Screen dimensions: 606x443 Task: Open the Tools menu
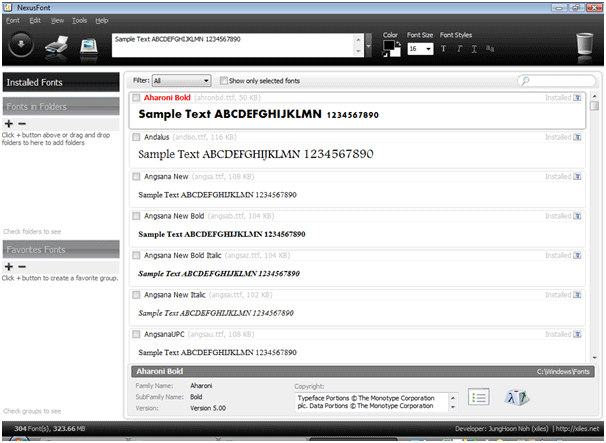click(79, 20)
